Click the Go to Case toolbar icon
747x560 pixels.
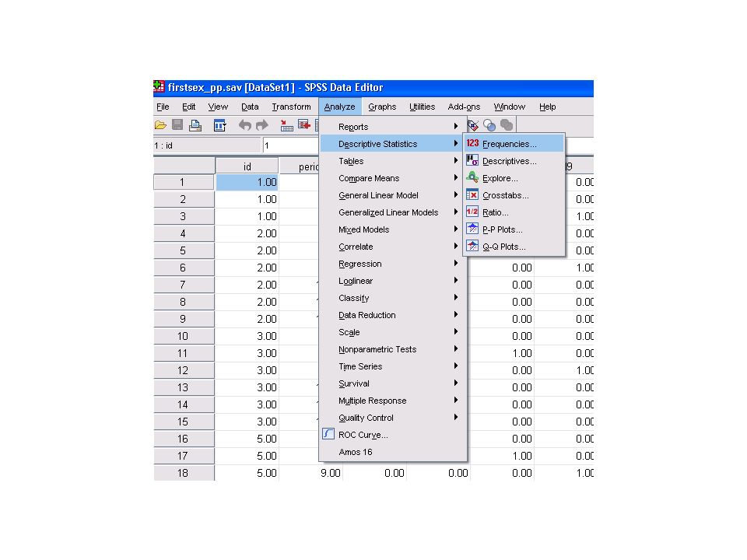286,125
